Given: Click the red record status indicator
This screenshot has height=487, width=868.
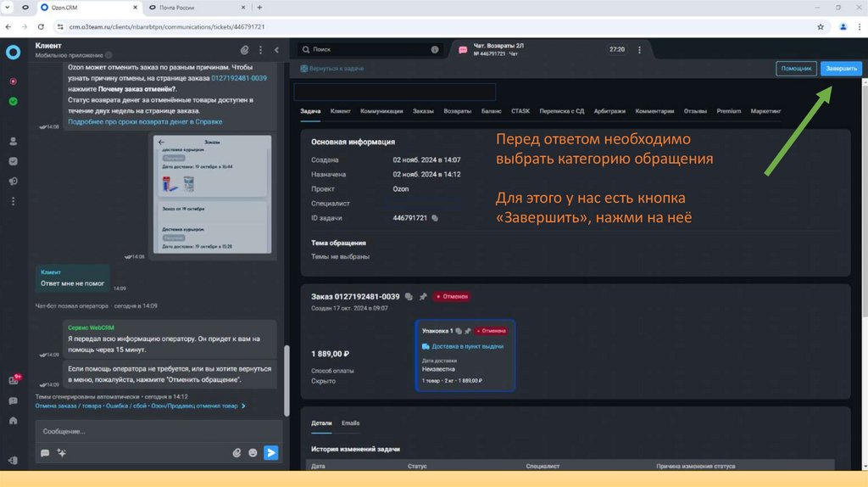Looking at the screenshot, I should point(13,81).
